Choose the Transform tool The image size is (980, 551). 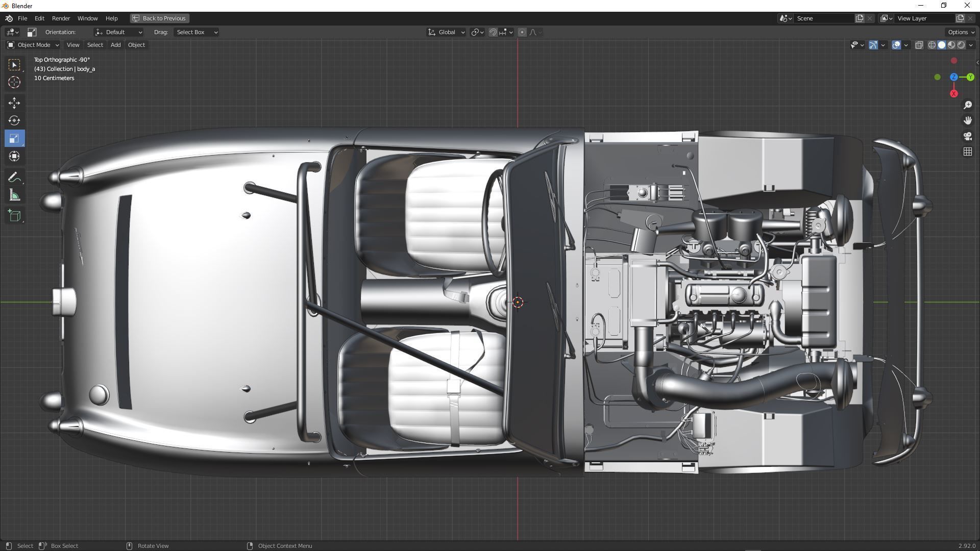[x=14, y=157]
